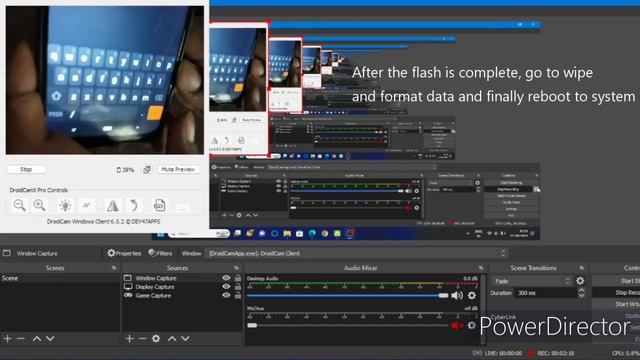The height and width of the screenshot is (360, 640).
Task: Mute Desktop Audio speaker icon
Action: tap(457, 295)
